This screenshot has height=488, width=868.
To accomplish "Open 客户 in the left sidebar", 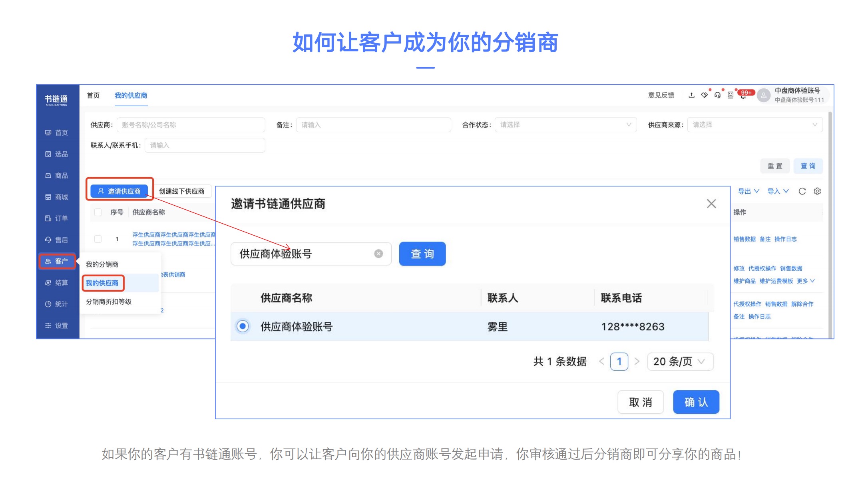I will click(57, 261).
